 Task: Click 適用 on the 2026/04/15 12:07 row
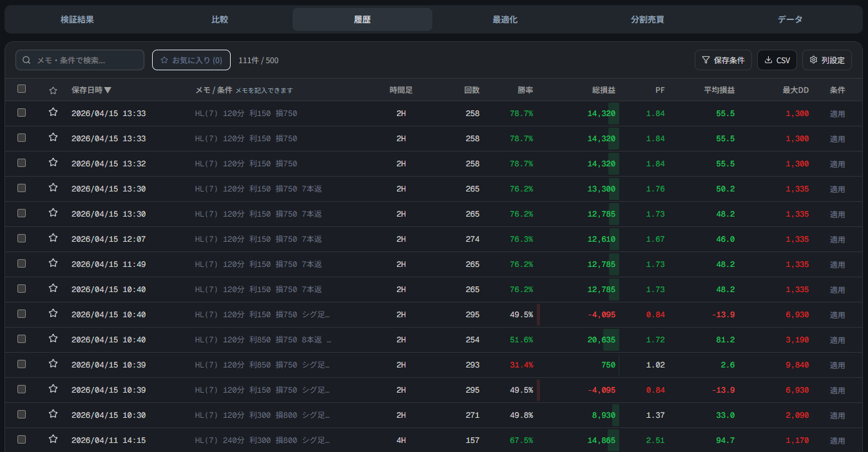tap(837, 239)
